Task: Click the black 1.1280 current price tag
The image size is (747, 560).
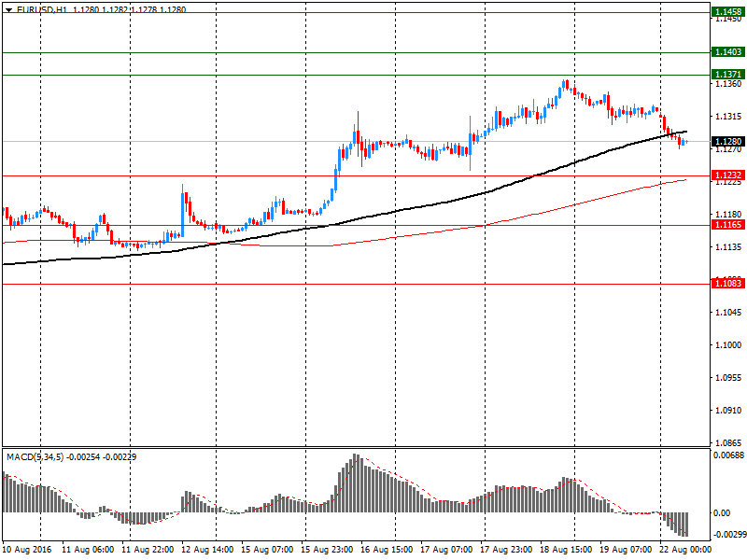Action: pyautogui.click(x=728, y=142)
